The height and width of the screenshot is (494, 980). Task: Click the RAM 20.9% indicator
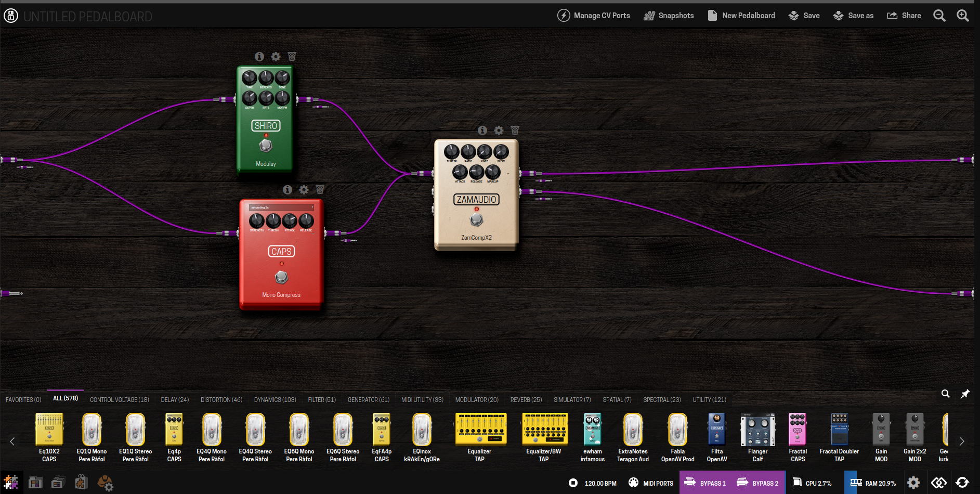pos(873,483)
